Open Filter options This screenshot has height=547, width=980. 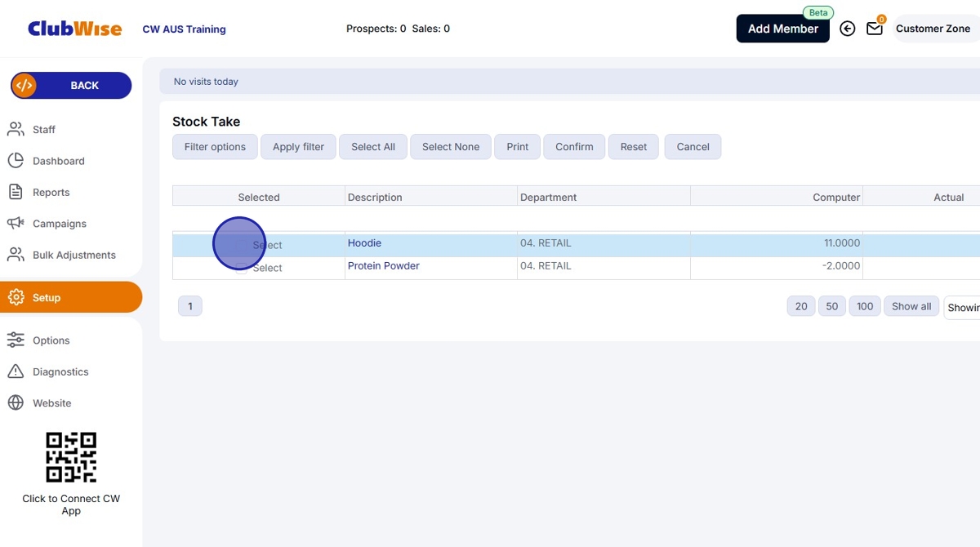tap(215, 147)
